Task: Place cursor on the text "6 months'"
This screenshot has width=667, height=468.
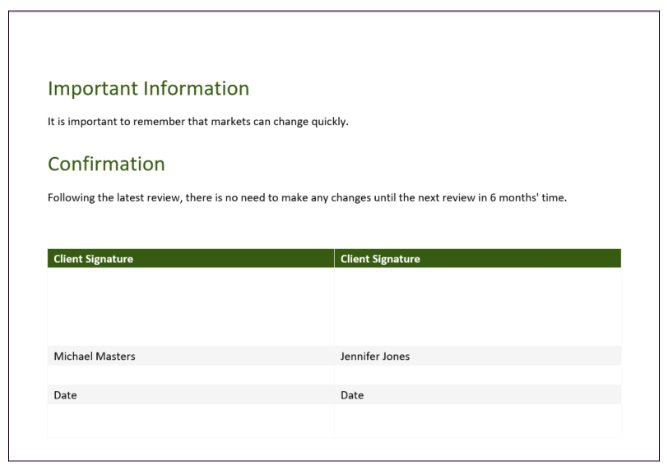Action: coord(515,197)
